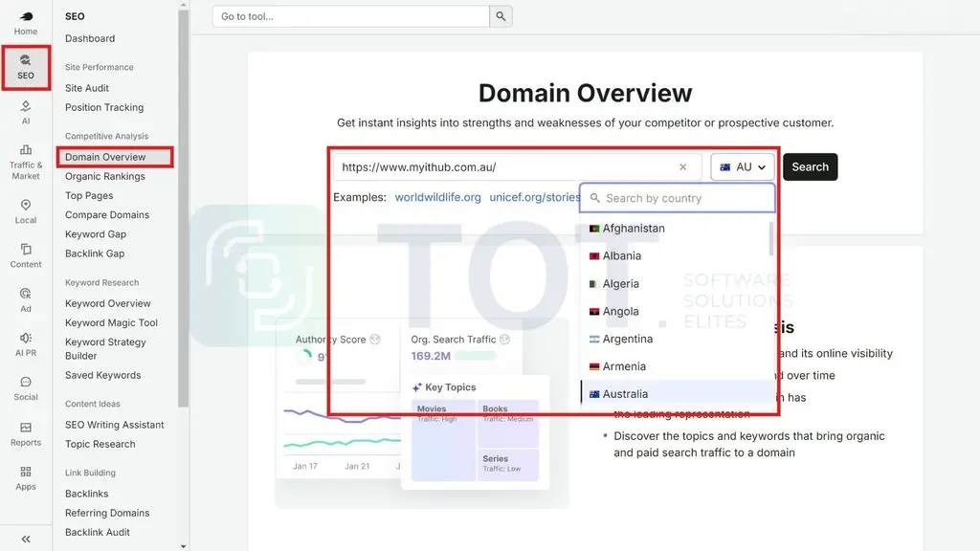Image resolution: width=980 pixels, height=551 pixels.
Task: Open Backlinks menu item
Action: pos(87,494)
